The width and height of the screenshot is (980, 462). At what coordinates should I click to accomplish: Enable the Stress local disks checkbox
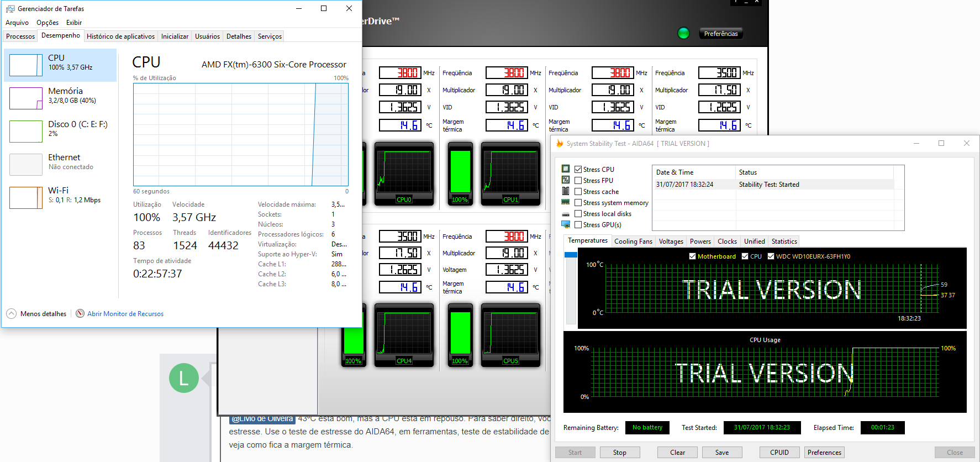click(x=578, y=214)
